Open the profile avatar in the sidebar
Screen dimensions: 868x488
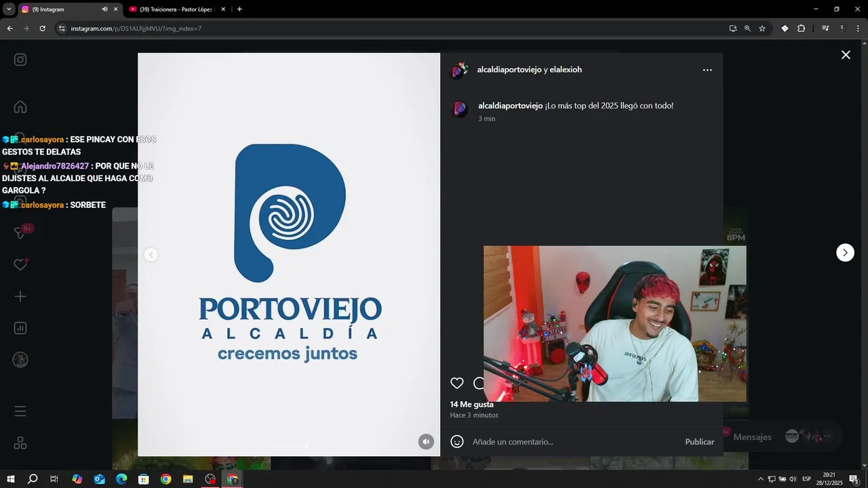[x=20, y=360]
